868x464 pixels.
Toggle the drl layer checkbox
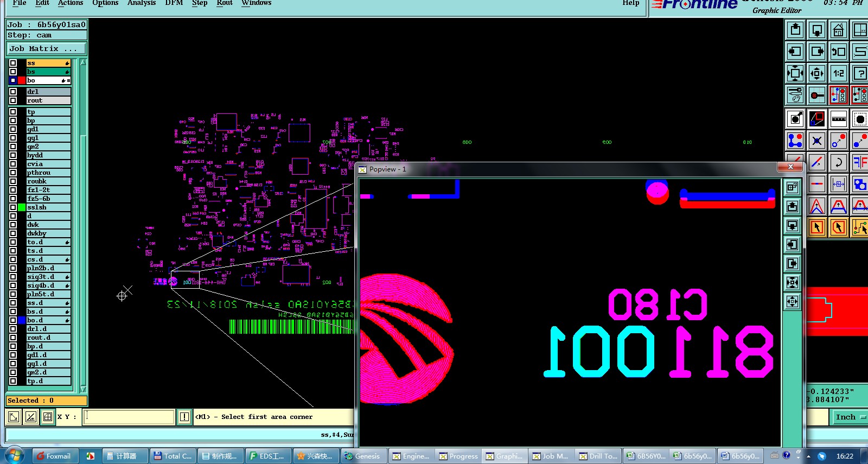click(13, 92)
